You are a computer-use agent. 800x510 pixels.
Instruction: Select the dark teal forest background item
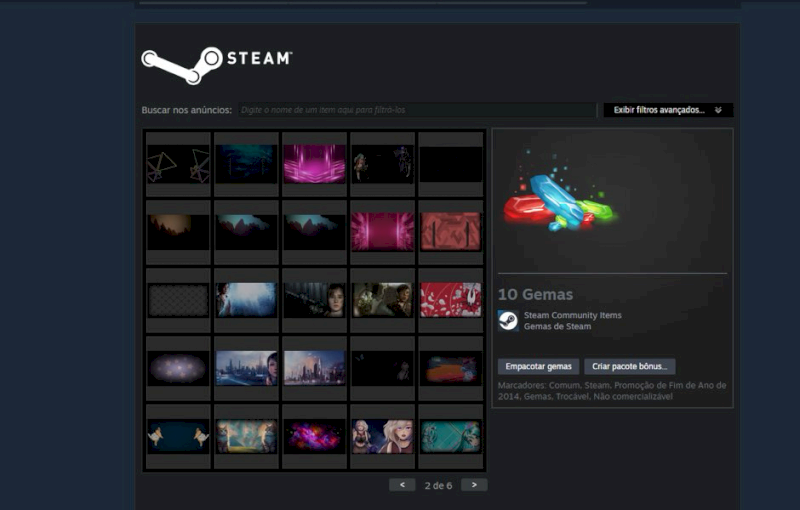pos(246,164)
